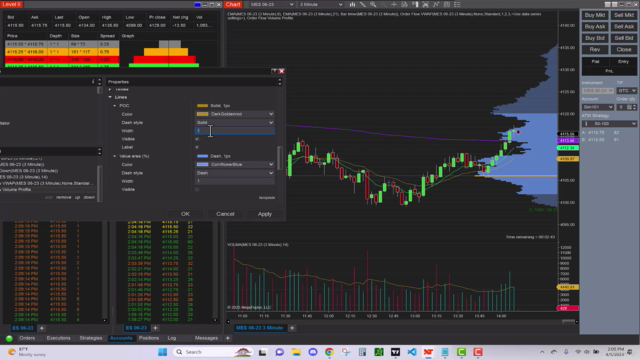
Task: Open the bar type icon in chart toolbar
Action: (x=352, y=4)
